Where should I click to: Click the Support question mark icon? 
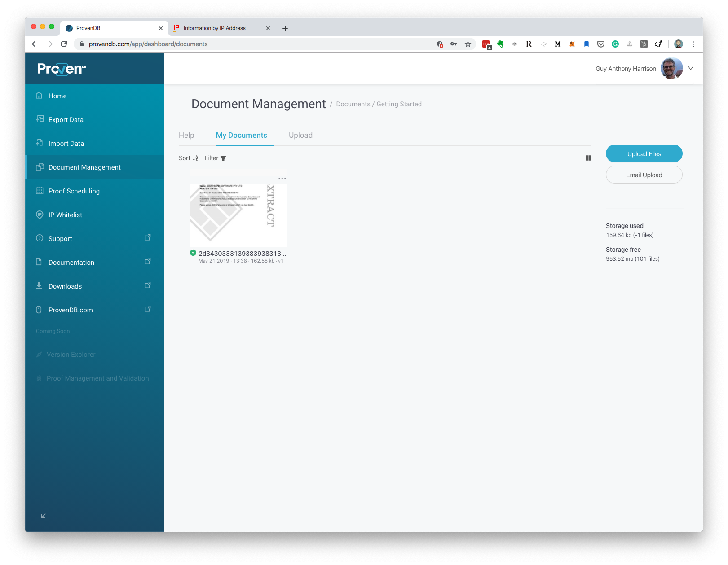[x=40, y=238]
